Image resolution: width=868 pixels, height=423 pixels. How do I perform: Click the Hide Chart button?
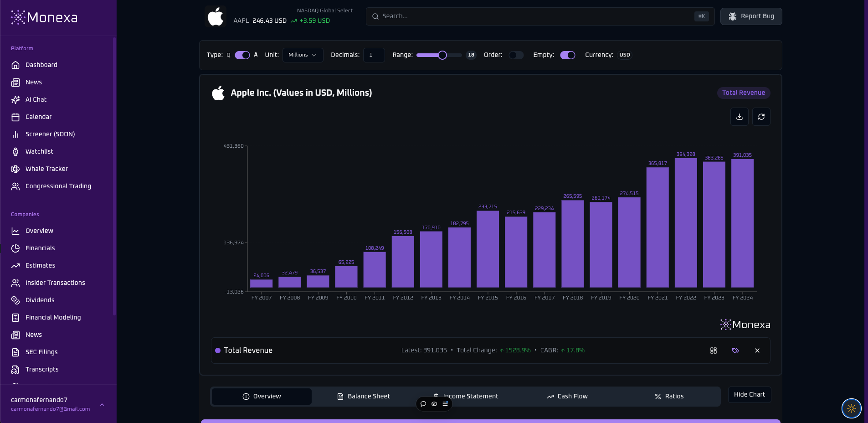[750, 395]
